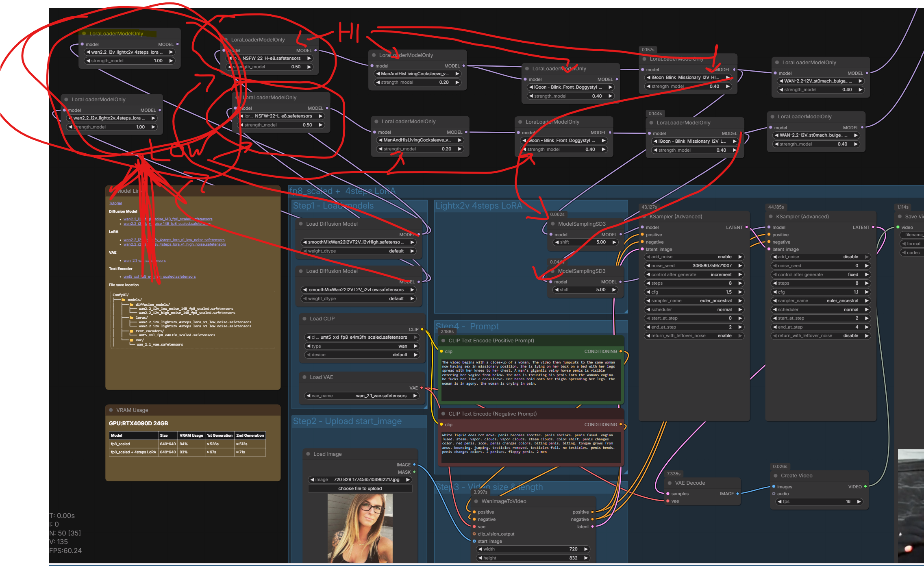Open the vae_name dropdown in Load VAE
This screenshot has width=924, height=566.
pos(362,396)
